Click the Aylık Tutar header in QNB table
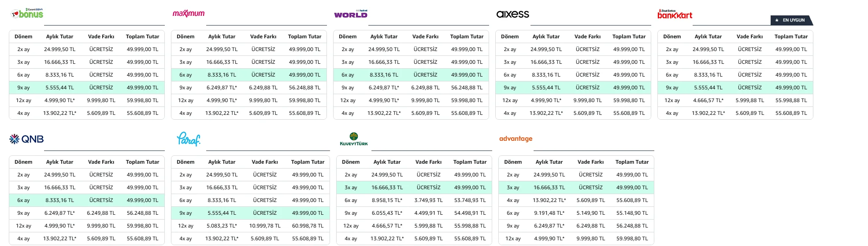Viewport: 868px width, 246px height. (x=59, y=162)
